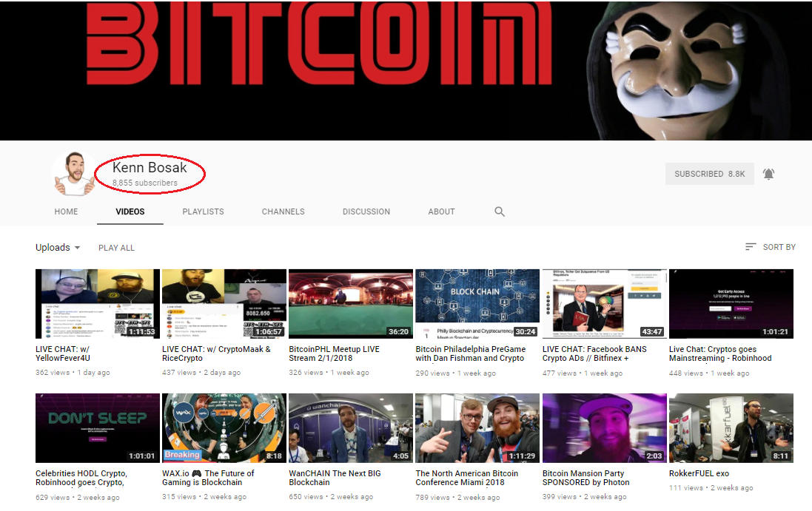812x511 pixels.
Task: Click the PLAY ALL button
Action: [116, 248]
